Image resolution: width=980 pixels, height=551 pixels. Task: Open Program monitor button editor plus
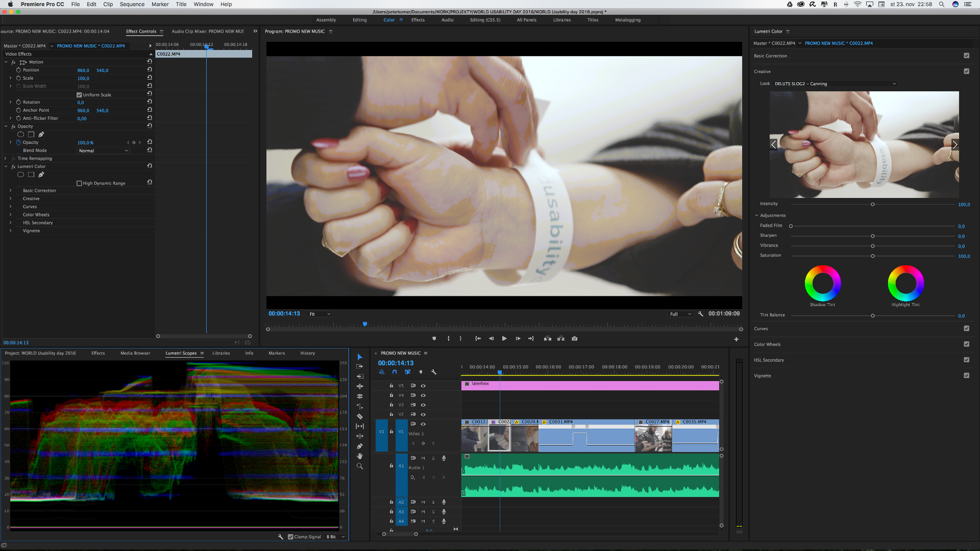[736, 339]
